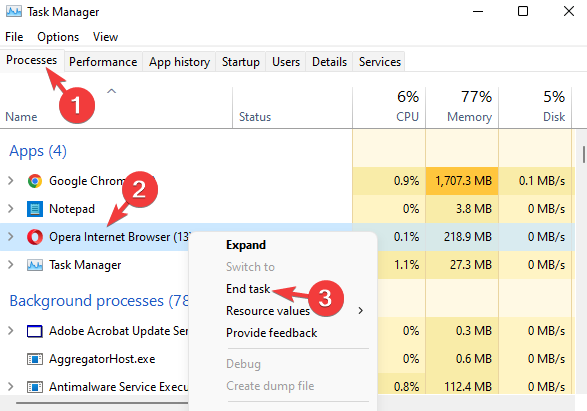Sort processes by the Memory column
Viewport: 587px width, 411px height.
click(462, 107)
